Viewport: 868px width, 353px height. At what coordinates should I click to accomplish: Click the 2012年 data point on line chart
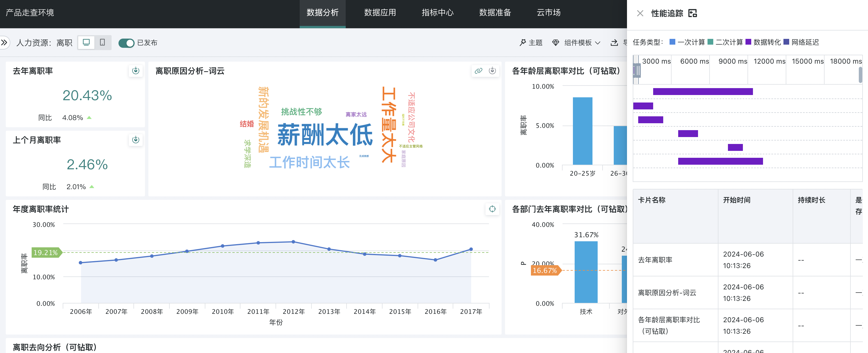tap(293, 242)
